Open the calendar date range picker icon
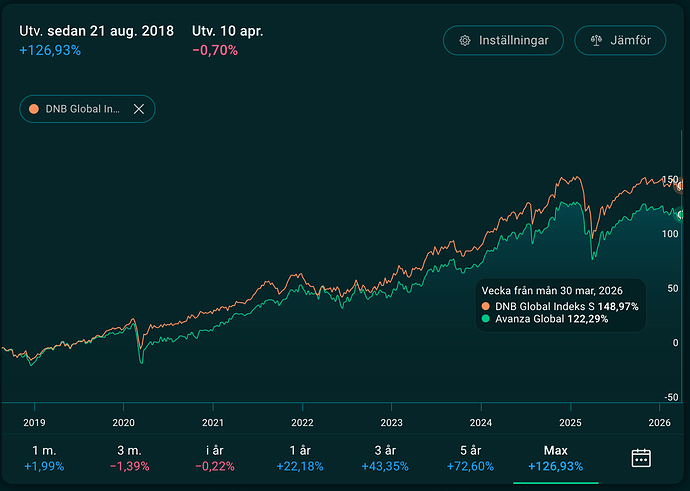 point(641,458)
